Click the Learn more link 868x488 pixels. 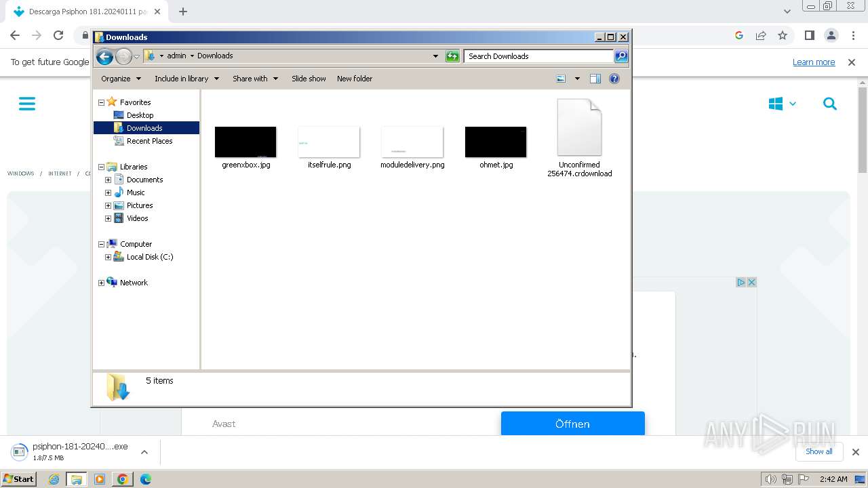[814, 62]
